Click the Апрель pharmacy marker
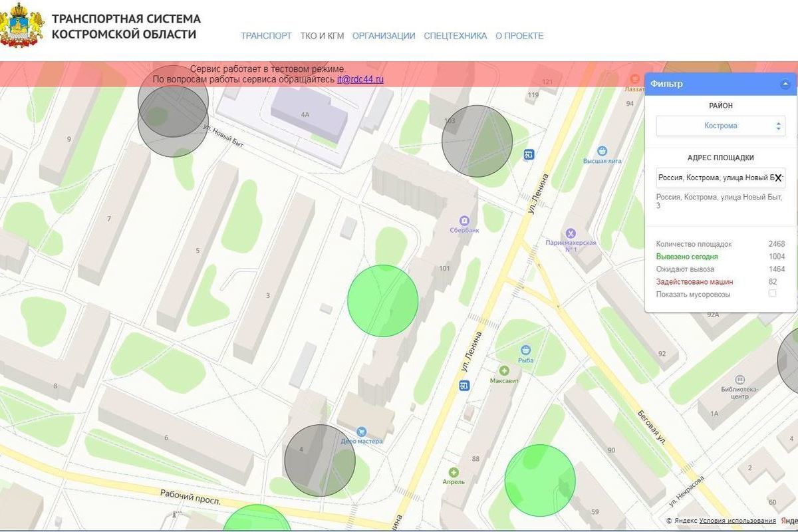798x532 pixels. [x=454, y=471]
